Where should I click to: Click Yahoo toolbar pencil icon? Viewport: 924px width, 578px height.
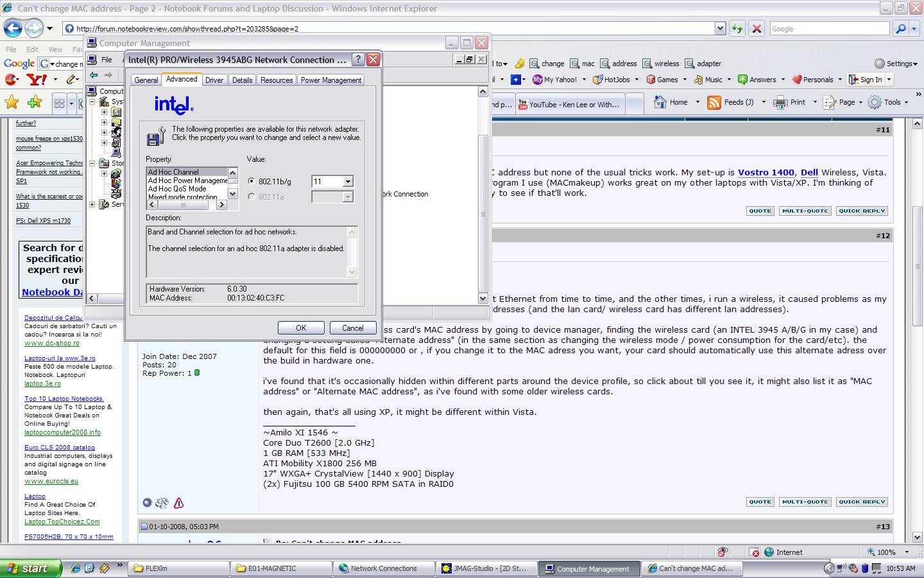click(x=72, y=80)
